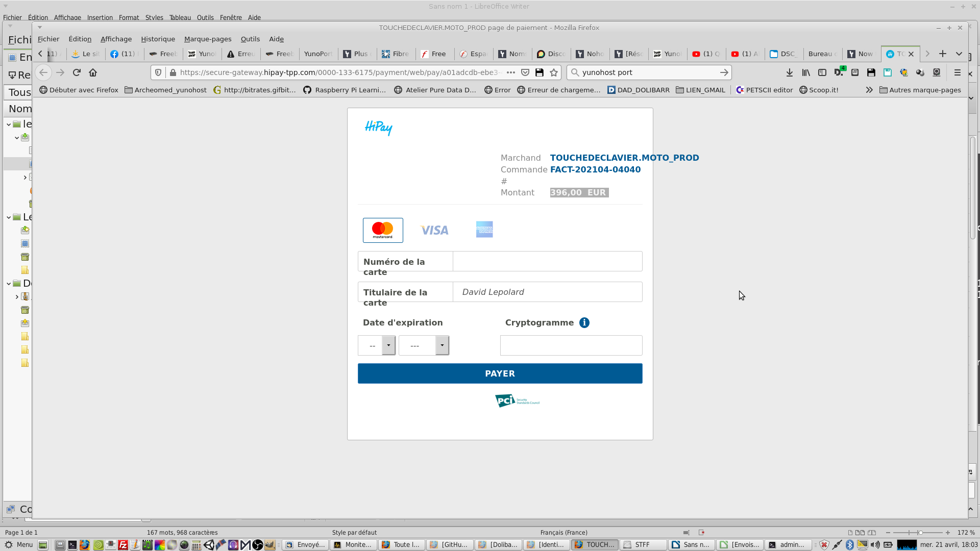Open the expiration year dropdown
Viewport: 980px width, 551px height.
[x=424, y=345]
